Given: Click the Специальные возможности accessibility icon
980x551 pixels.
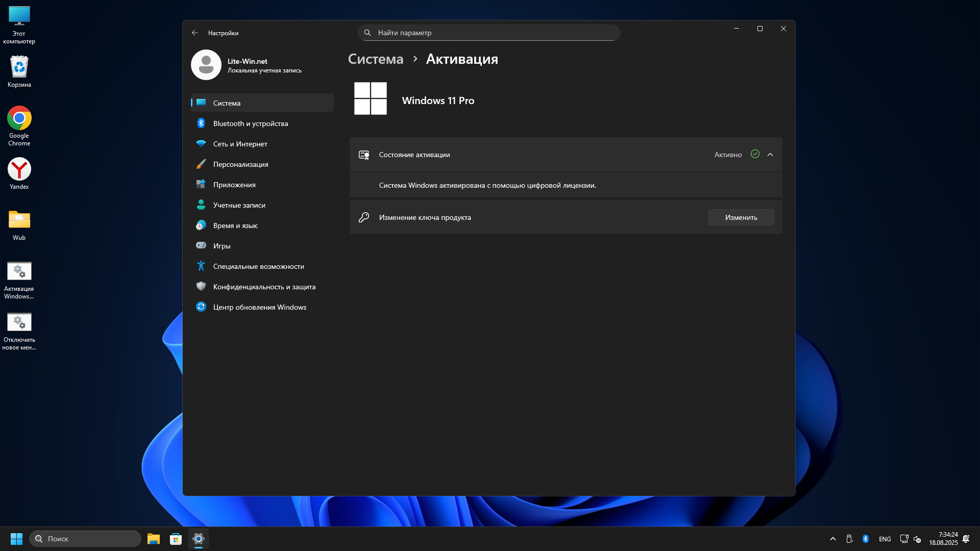Looking at the screenshot, I should (x=201, y=266).
